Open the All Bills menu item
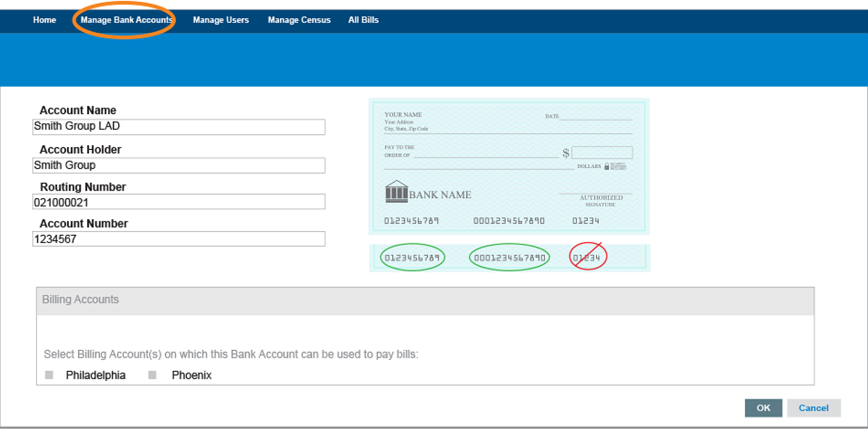The height and width of the screenshot is (433, 868). pos(363,20)
